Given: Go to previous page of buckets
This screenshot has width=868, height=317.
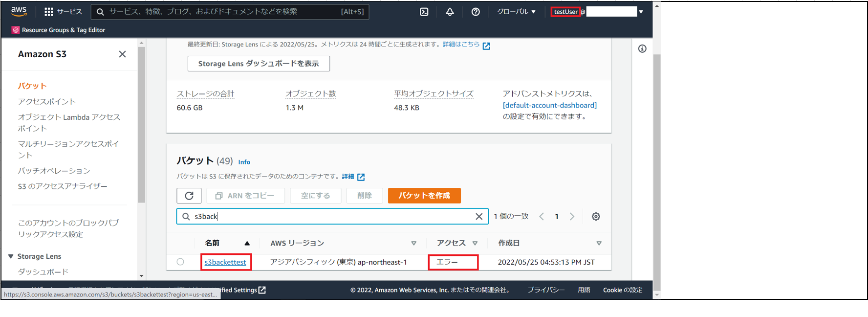Looking at the screenshot, I should (x=542, y=216).
